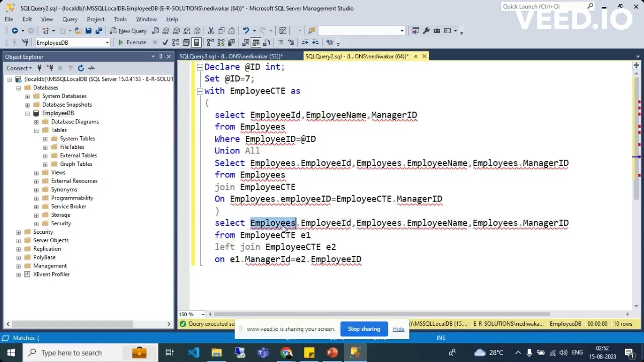Click the Activity Monitor icon in Object Explorer
644x362 pixels.
[91, 68]
